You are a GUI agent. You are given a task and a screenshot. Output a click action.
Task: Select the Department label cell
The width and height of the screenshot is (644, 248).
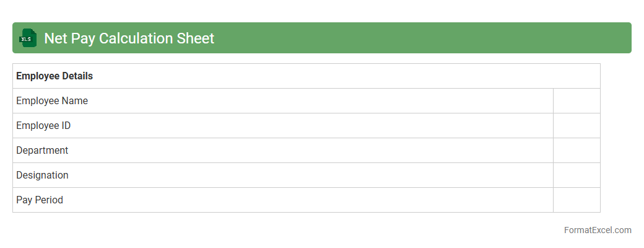pos(42,151)
